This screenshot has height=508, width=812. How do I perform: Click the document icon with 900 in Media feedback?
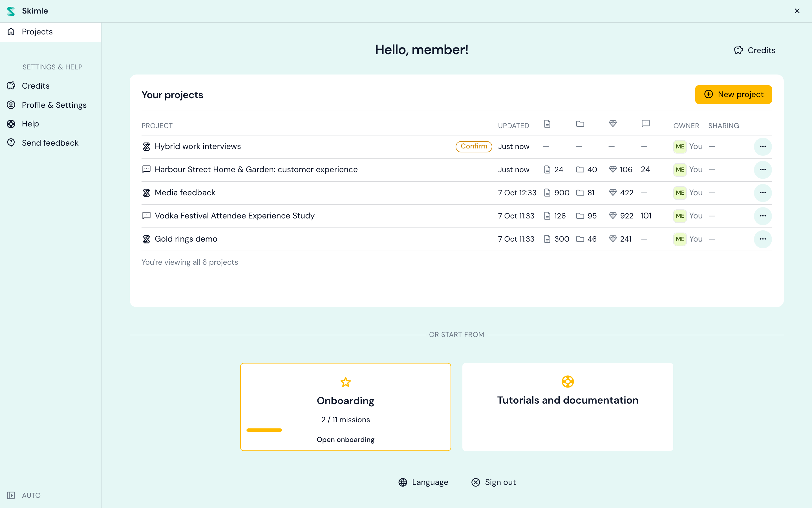point(547,193)
